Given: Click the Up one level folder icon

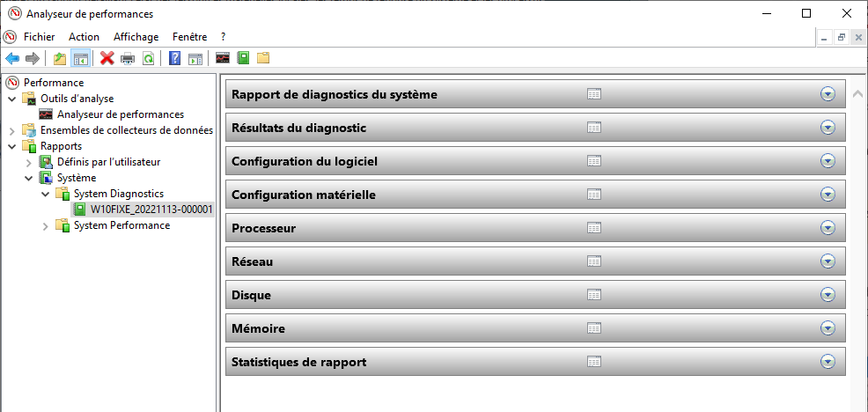Looking at the screenshot, I should 59,58.
